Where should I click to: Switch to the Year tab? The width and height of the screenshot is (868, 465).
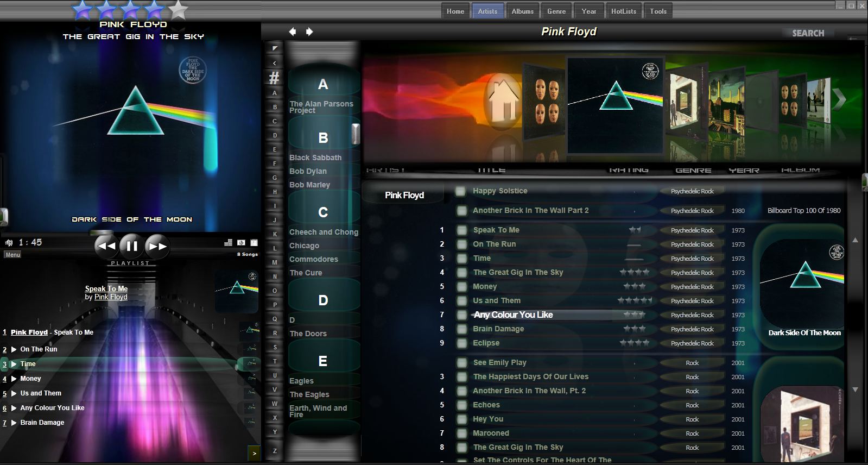coord(589,11)
